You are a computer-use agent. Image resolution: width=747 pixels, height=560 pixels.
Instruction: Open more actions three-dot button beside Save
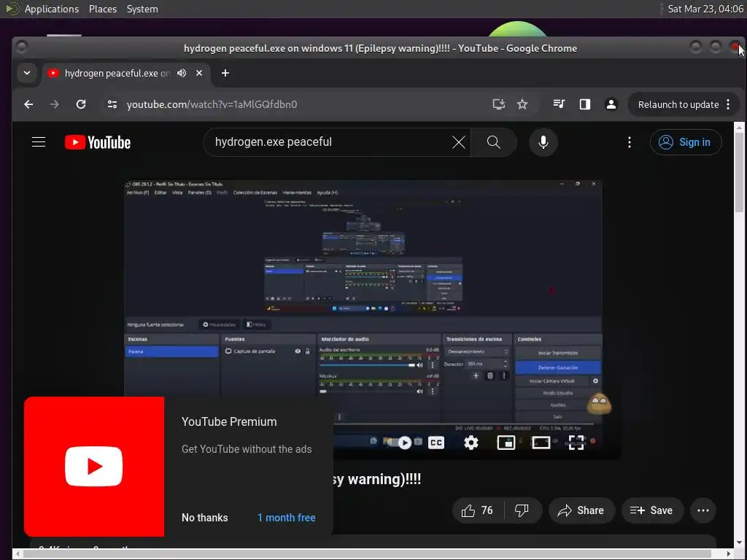(703, 510)
